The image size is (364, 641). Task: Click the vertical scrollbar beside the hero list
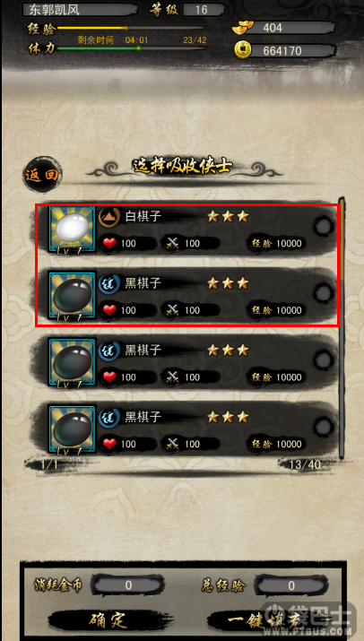[x=342, y=328]
